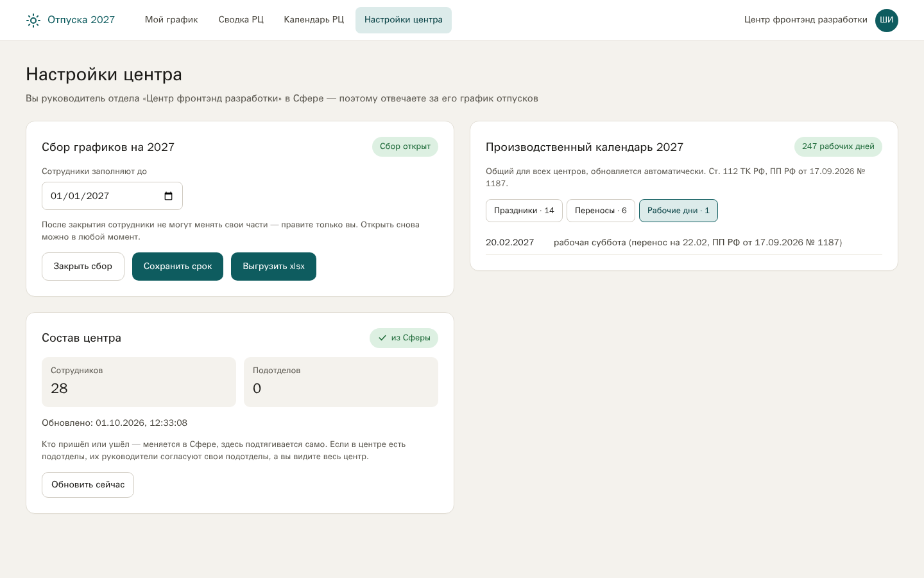The height and width of the screenshot is (578, 924).
Task: Select the 20.02.2027 date entry
Action: point(510,243)
